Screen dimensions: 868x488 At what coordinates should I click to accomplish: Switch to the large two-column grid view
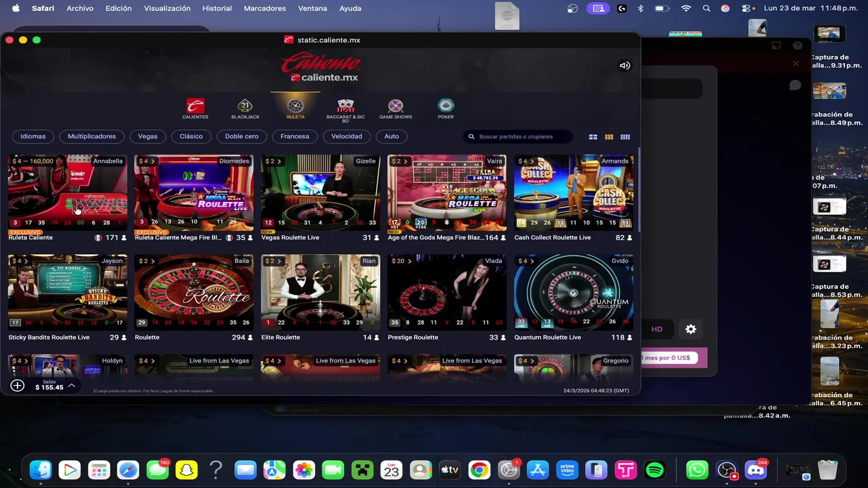[x=593, y=137]
